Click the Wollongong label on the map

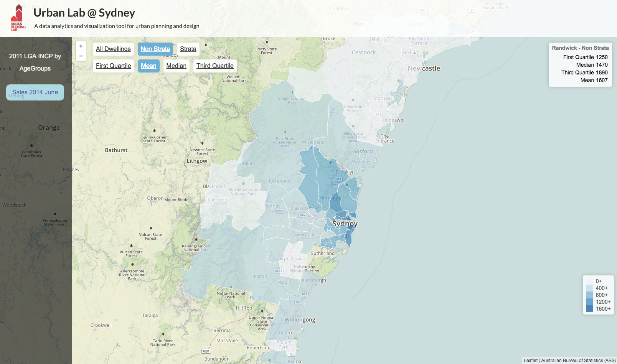[300, 320]
